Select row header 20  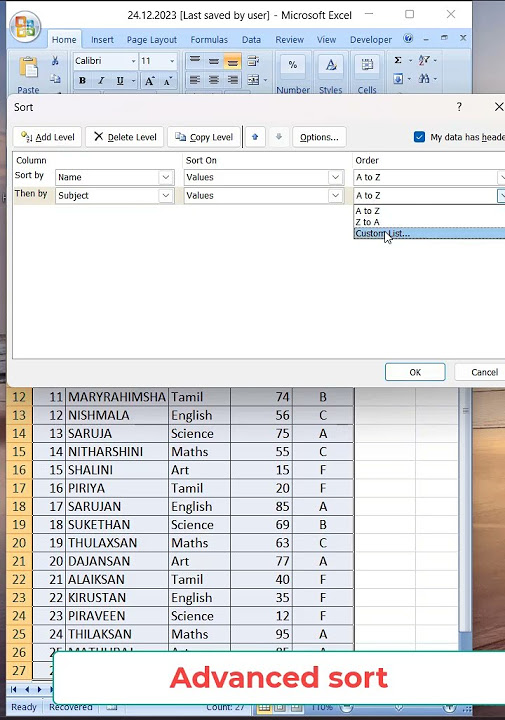coord(19,543)
